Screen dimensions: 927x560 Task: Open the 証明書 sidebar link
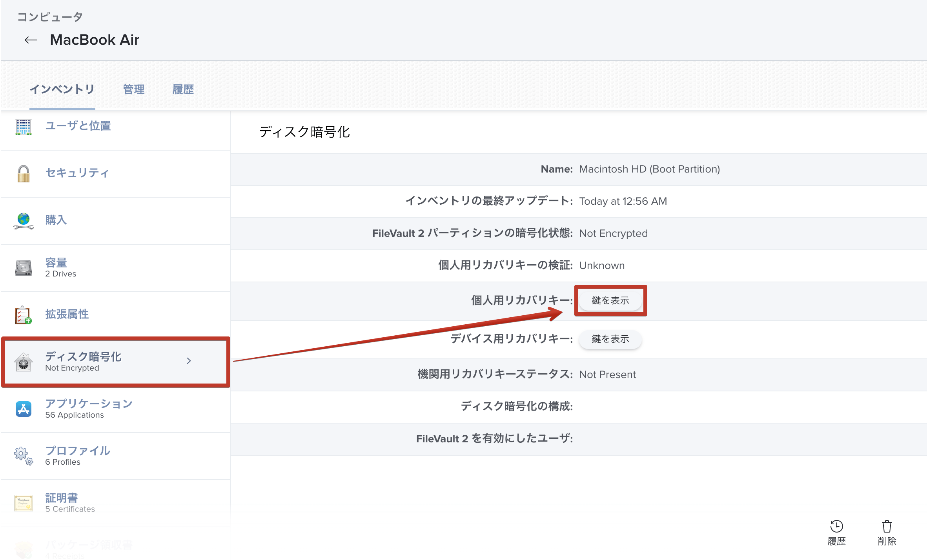click(x=62, y=498)
